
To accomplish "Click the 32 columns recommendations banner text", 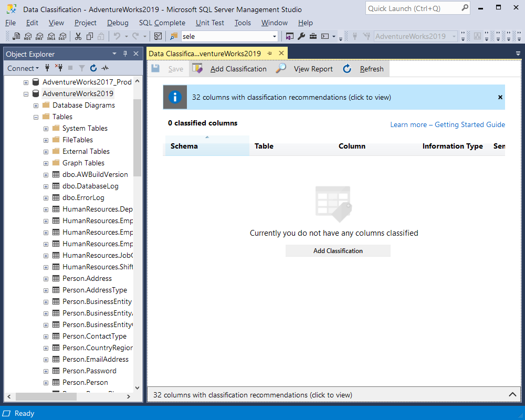I will [291, 97].
